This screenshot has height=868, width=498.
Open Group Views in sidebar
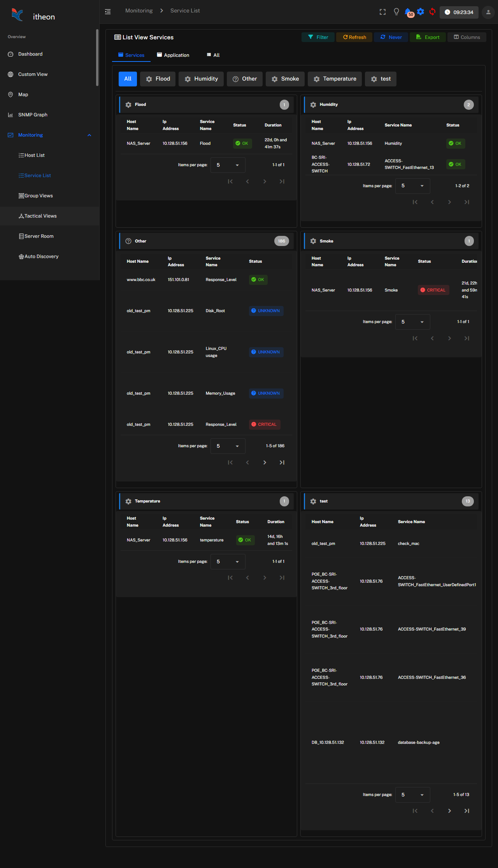pos(49,196)
